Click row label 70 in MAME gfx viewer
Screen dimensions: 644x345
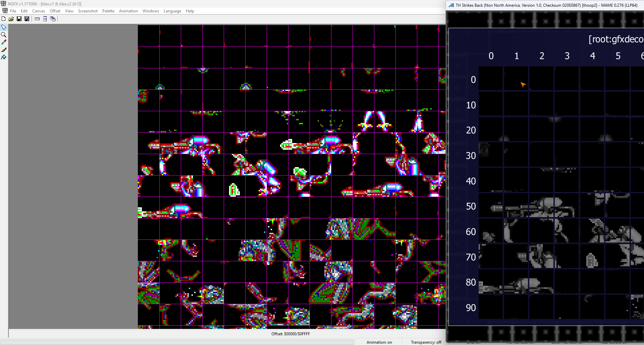click(471, 257)
